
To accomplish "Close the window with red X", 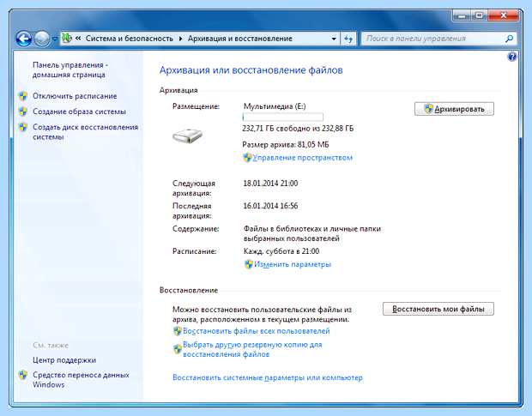I will click(504, 15).
